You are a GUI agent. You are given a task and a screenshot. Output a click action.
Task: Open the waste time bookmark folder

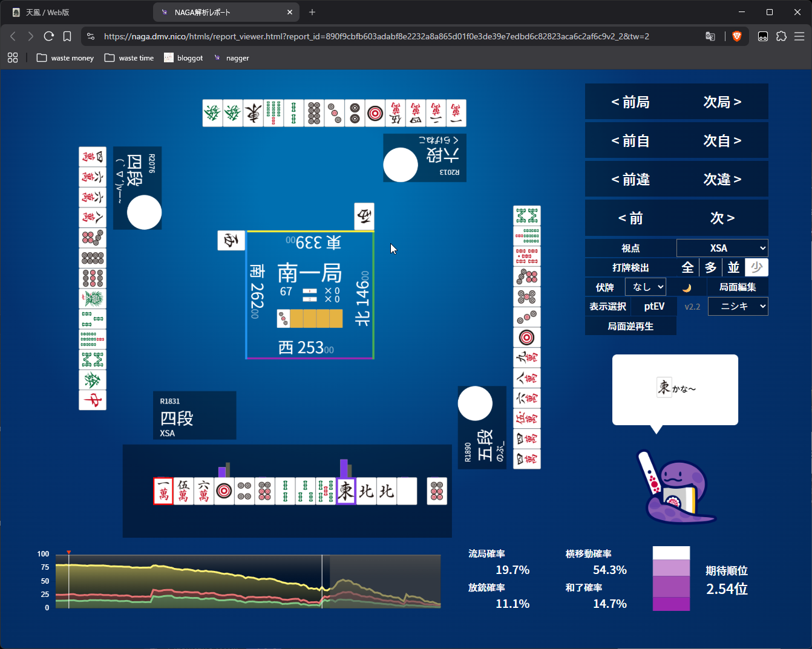click(129, 58)
